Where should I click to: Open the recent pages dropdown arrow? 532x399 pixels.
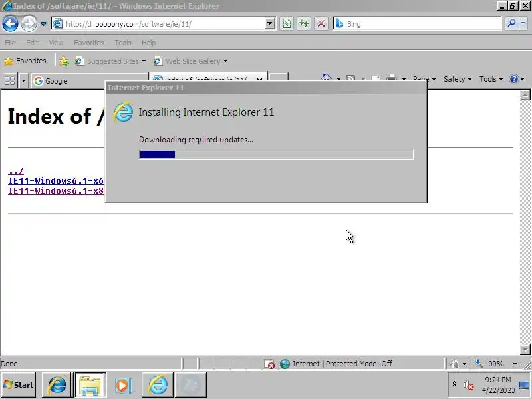tap(43, 24)
